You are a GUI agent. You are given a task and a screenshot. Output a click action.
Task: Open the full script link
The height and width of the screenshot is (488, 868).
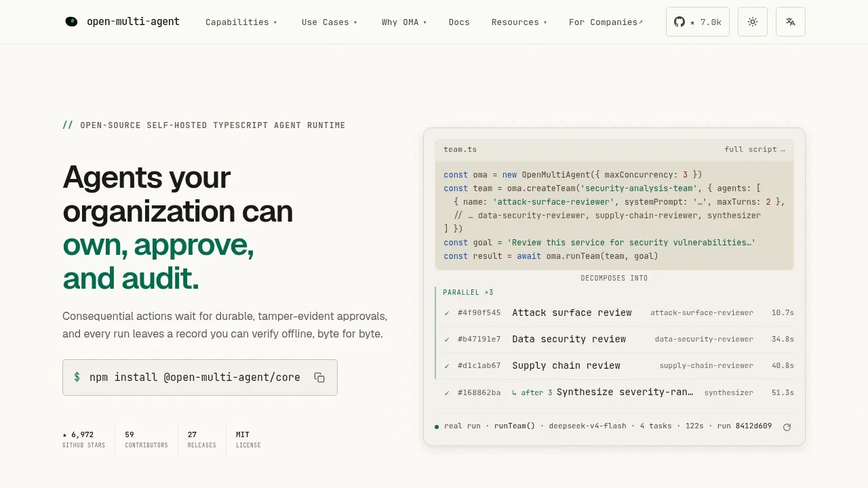[x=755, y=149]
